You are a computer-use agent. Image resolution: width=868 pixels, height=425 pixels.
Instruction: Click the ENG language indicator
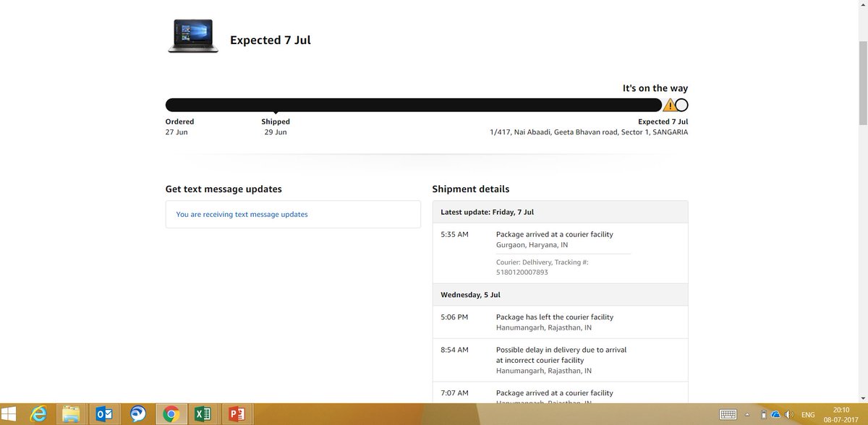coord(808,415)
